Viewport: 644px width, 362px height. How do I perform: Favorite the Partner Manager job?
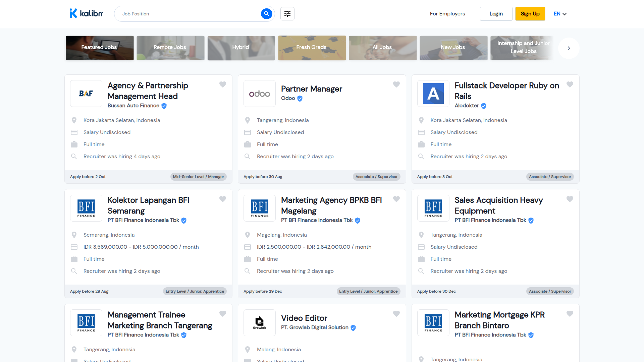click(x=396, y=84)
